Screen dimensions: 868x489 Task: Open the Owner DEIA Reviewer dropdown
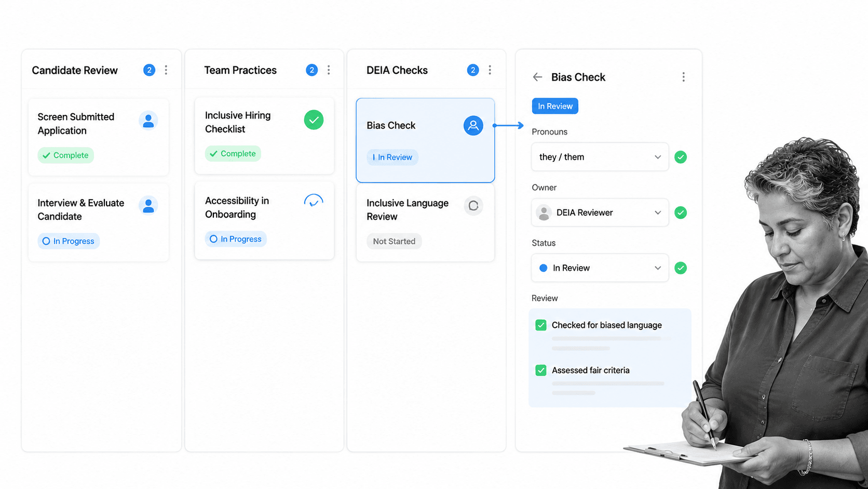[x=600, y=213]
